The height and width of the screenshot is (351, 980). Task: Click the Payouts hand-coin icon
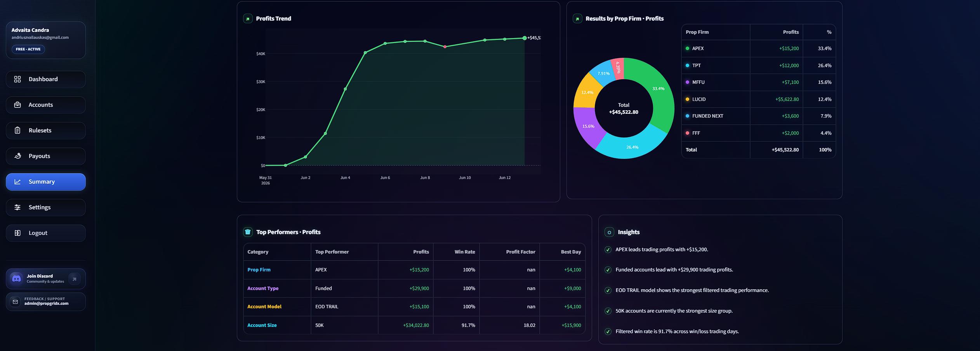pyautogui.click(x=17, y=156)
